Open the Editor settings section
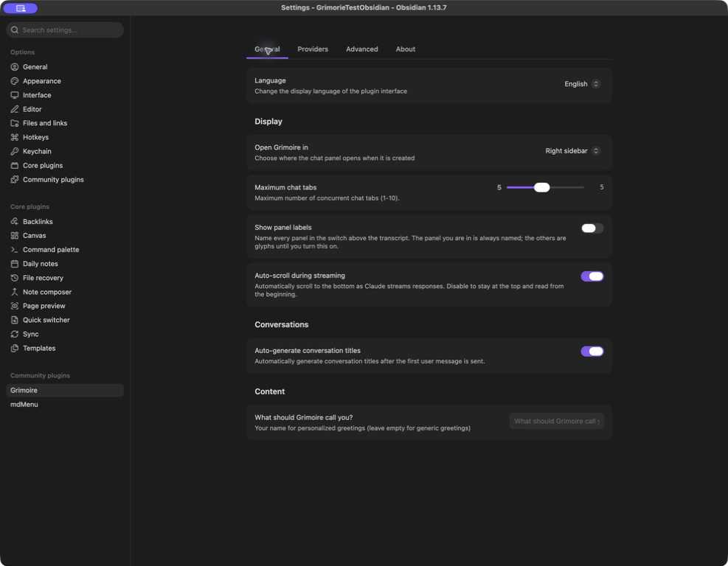Screen dimensions: 728x566 [x=65, y=109]
